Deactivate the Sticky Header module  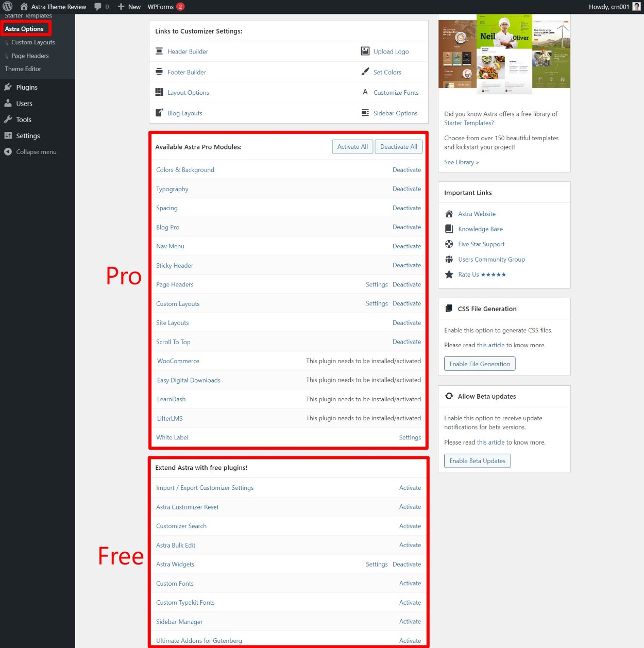click(x=406, y=265)
